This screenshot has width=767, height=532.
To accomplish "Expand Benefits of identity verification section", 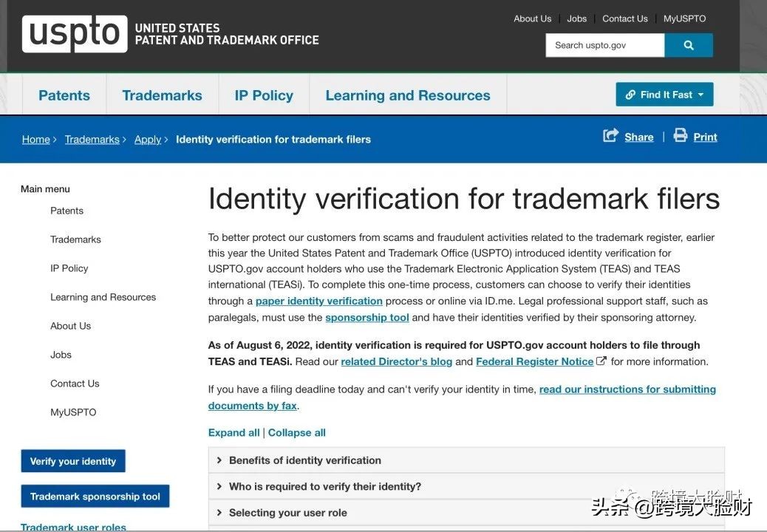I will pyautogui.click(x=304, y=460).
